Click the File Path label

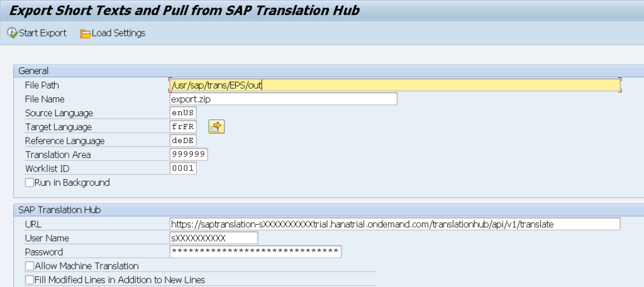click(42, 85)
